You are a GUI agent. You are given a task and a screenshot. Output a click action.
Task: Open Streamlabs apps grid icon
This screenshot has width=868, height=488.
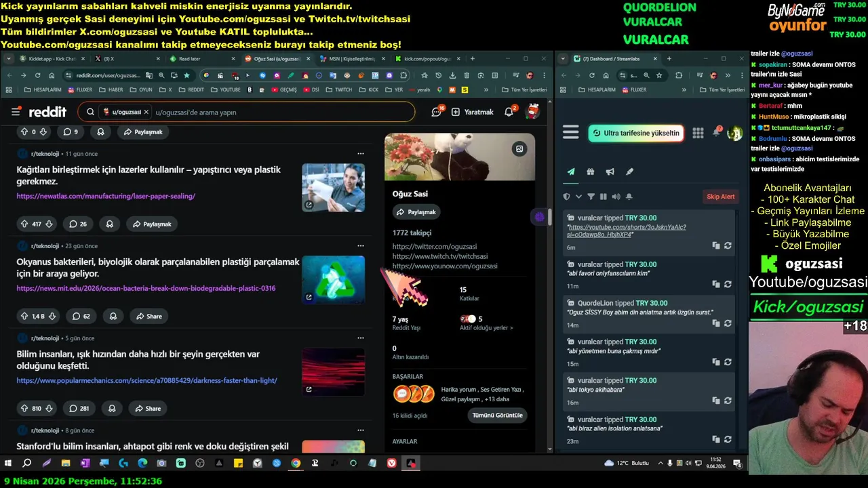point(698,133)
